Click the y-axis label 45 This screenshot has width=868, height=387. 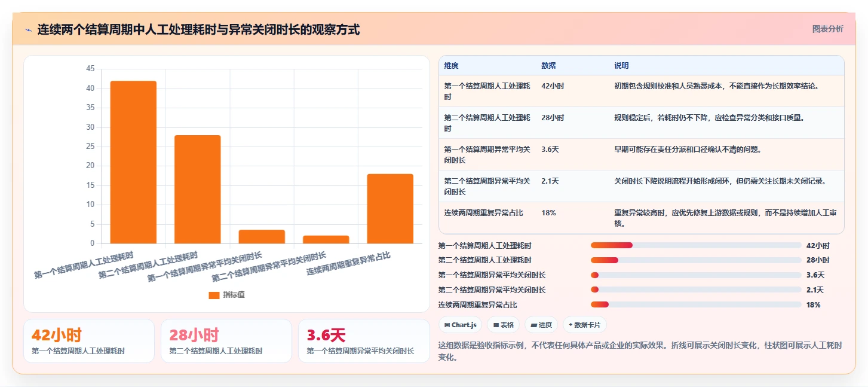point(90,69)
